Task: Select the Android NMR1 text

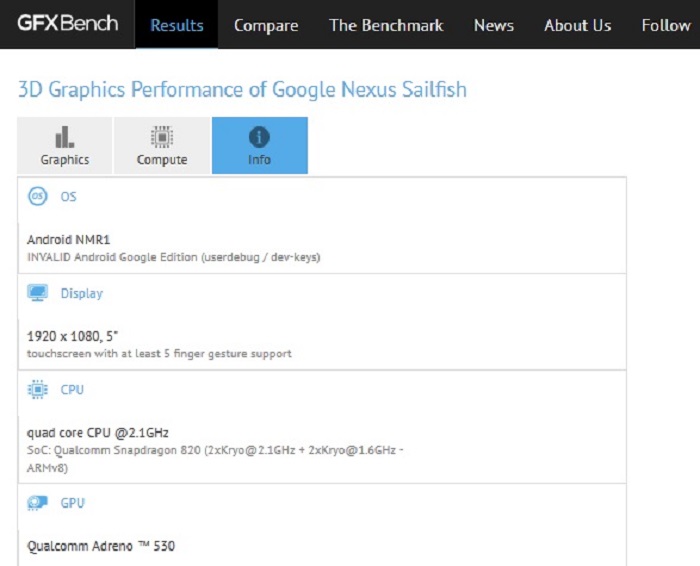Action: (x=68, y=240)
